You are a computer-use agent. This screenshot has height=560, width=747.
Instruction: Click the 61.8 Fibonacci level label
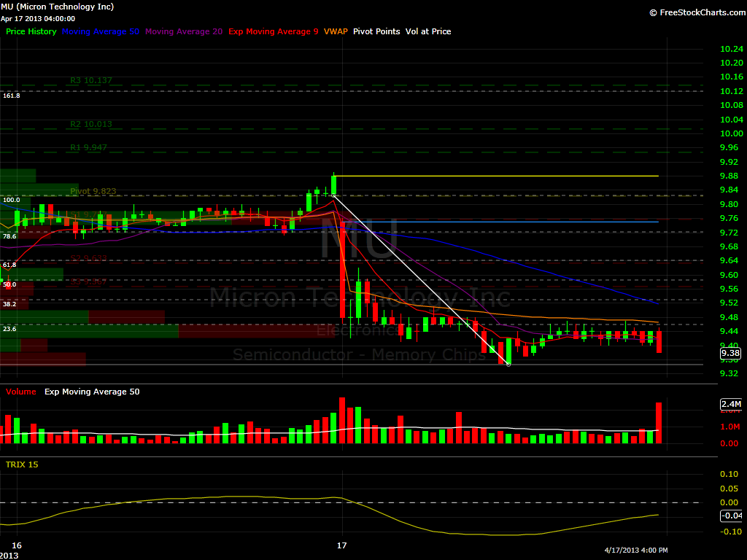9,265
